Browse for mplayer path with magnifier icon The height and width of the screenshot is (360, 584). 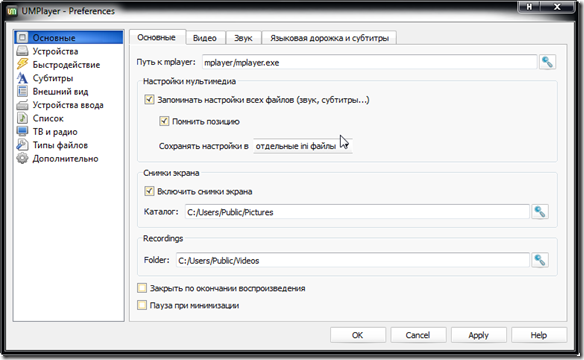[x=547, y=62]
